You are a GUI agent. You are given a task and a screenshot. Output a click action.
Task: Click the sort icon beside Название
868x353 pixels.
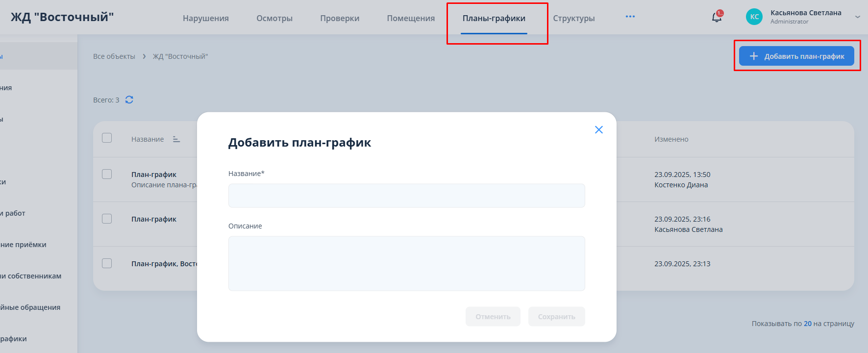click(176, 139)
